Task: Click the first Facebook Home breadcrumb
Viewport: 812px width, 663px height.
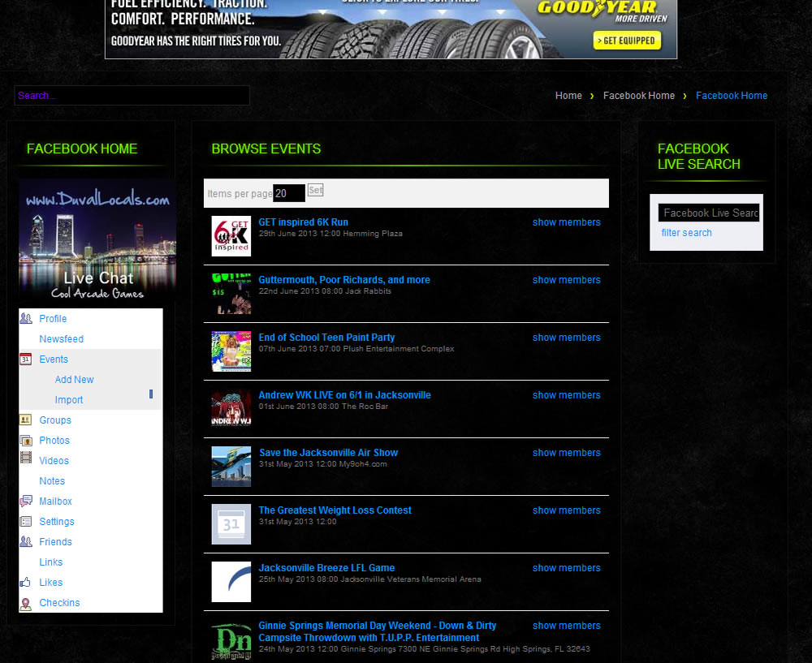Action: coord(638,96)
